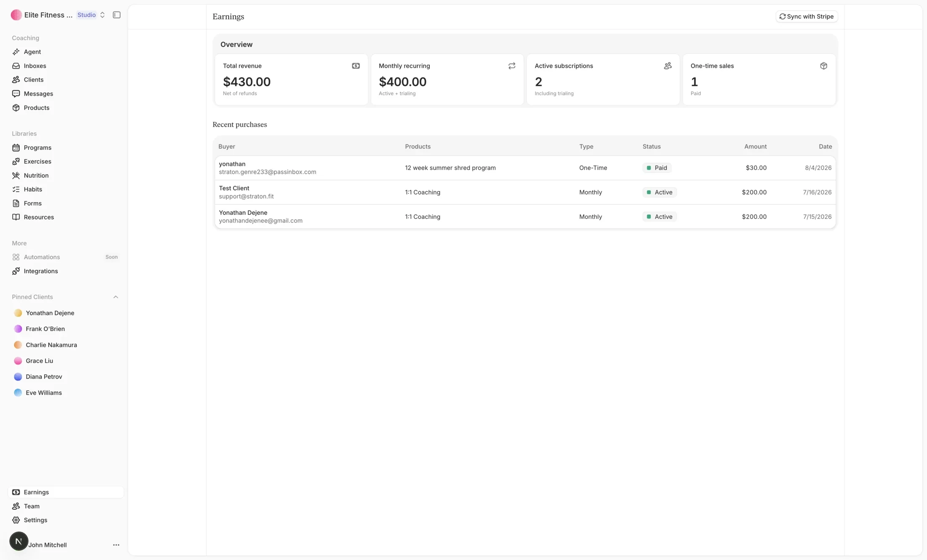Click Diana Petrov's blue avatar
Image resolution: width=927 pixels, height=560 pixels.
tap(18, 377)
